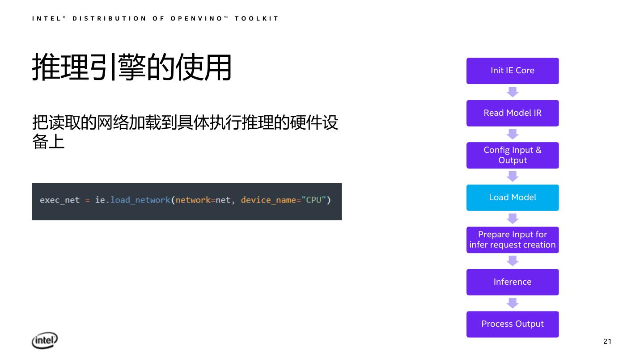Click exec_net in the code snippet
The image size is (644, 362).
pos(59,200)
